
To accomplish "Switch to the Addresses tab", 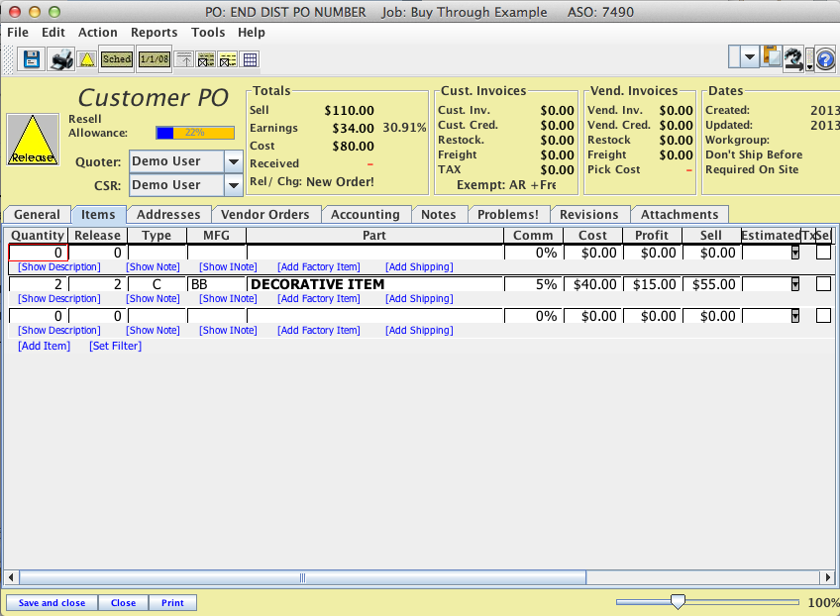I will click(x=168, y=214).
